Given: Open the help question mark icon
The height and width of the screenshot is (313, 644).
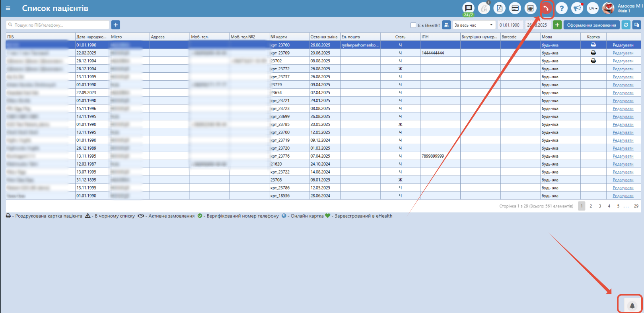Looking at the screenshot, I should [x=562, y=8].
